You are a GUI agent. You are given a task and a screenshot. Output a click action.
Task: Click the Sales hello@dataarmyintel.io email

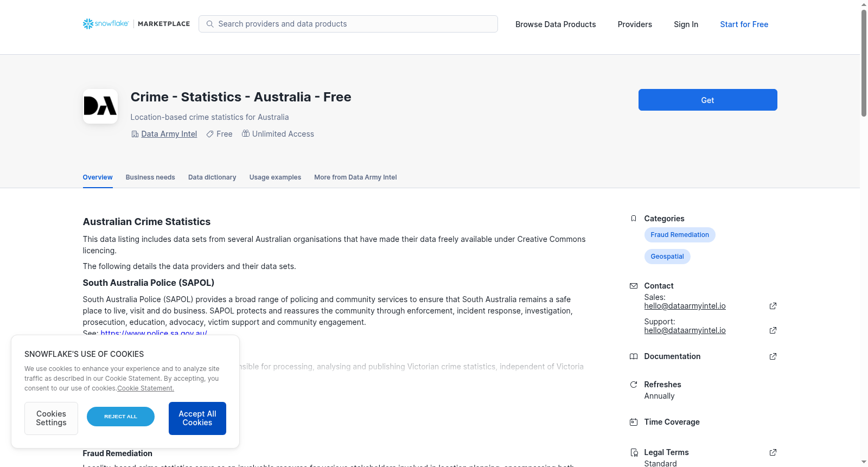coord(685,306)
